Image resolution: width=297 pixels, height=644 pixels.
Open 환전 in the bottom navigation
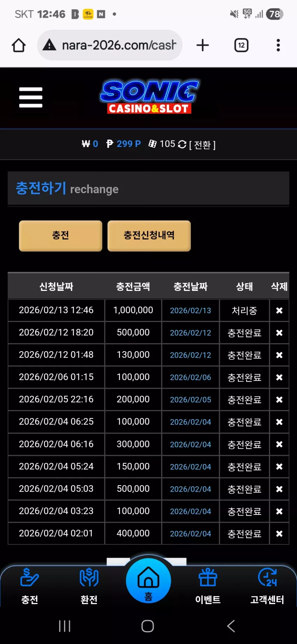(89, 586)
